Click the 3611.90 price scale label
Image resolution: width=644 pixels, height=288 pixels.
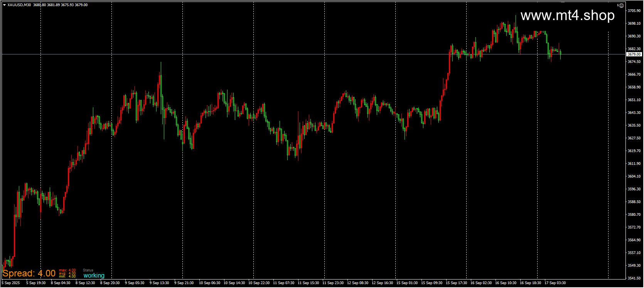point(634,164)
